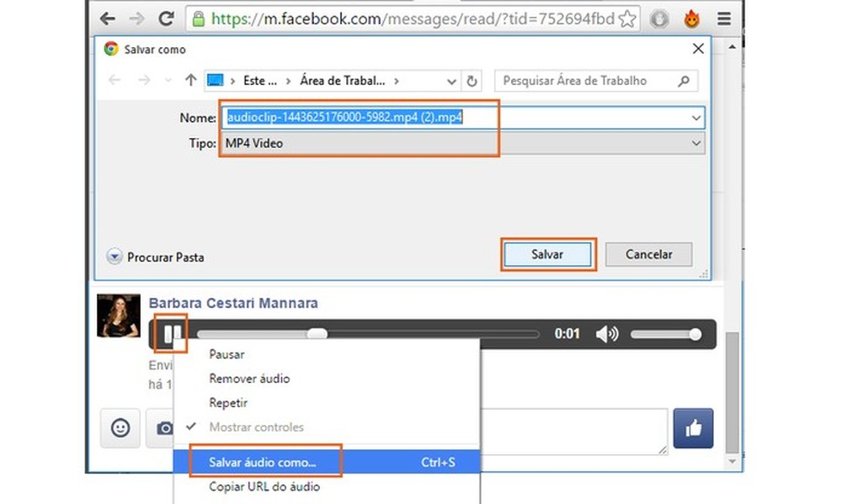Pause the audio with the player pause control

click(169, 334)
